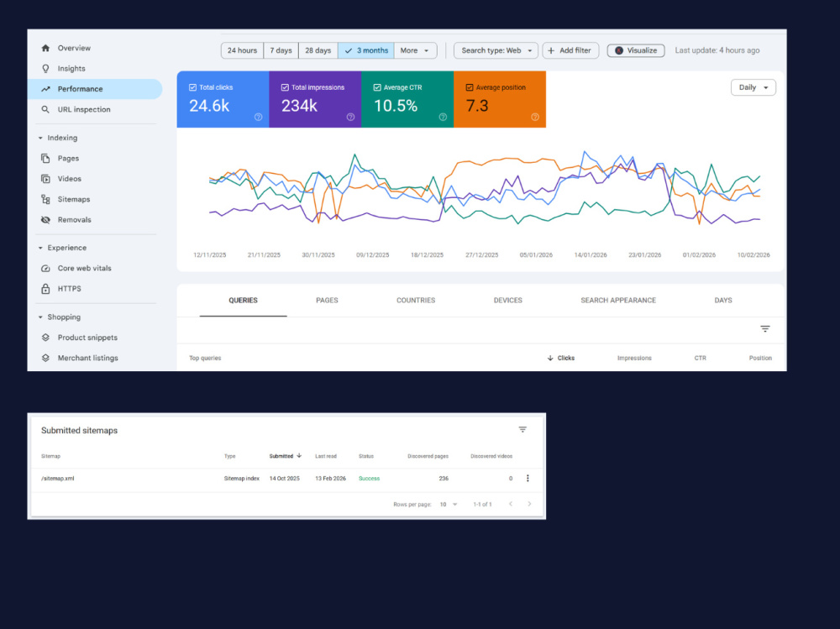
Task: Click the Performance trend-line icon
Action: [x=45, y=89]
